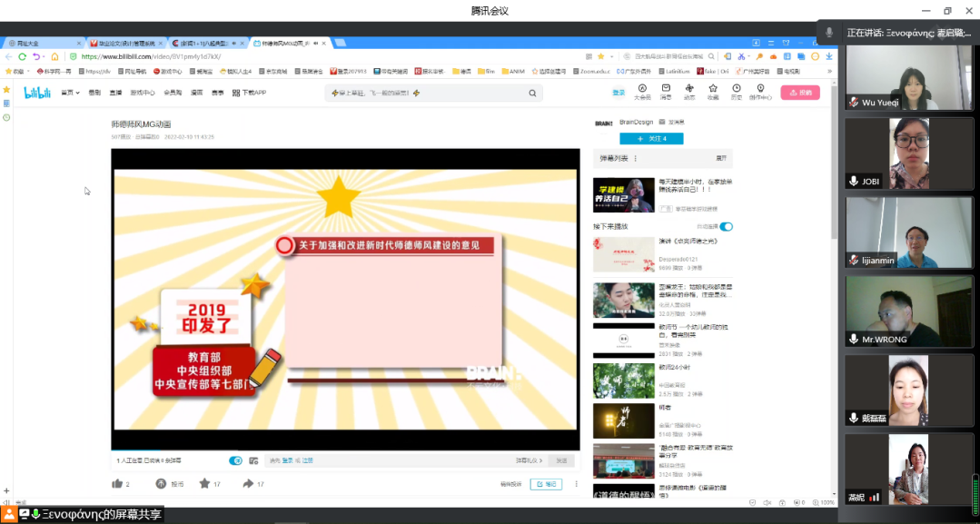This screenshot has width=980, height=524.
Task: Switch to the 毕业论文(设计)管理系统 tab
Action: [125, 44]
